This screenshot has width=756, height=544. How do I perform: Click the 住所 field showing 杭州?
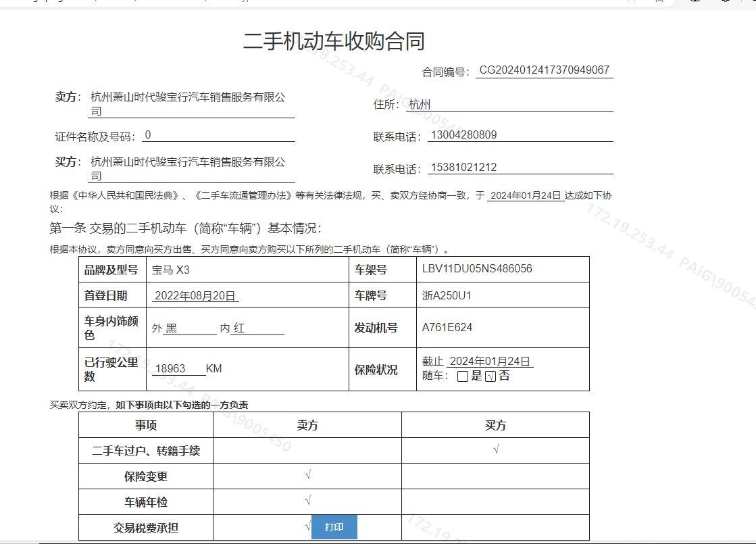tap(509, 104)
